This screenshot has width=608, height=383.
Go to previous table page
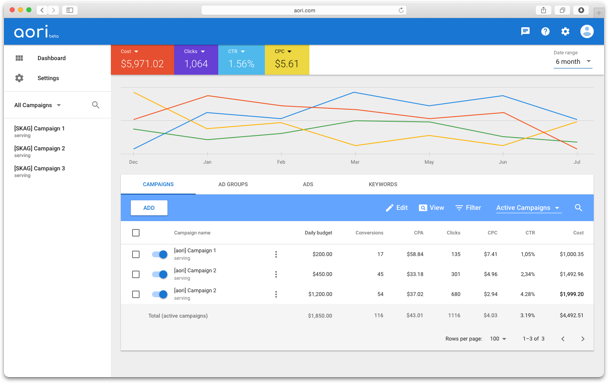pos(563,339)
